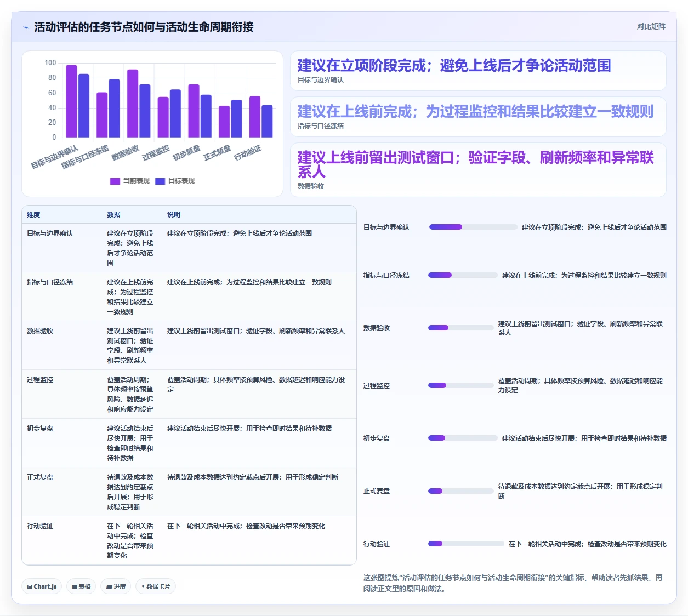Click the purple bar for 初步复盘 in chart
Image resolution: width=688 pixels, height=616 pixels.
tap(194, 111)
